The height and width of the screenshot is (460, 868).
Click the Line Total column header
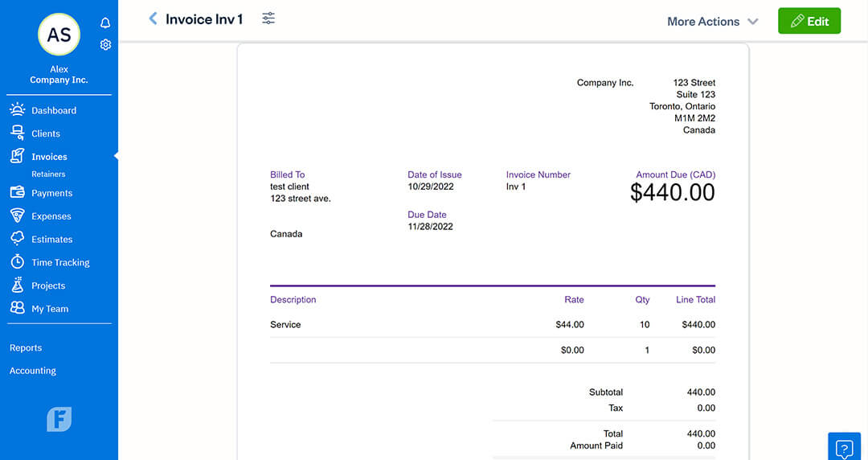pyautogui.click(x=695, y=300)
